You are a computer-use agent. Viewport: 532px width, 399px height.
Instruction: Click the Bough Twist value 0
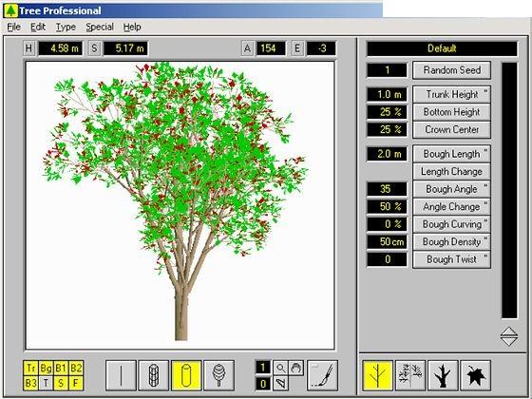coord(387,260)
